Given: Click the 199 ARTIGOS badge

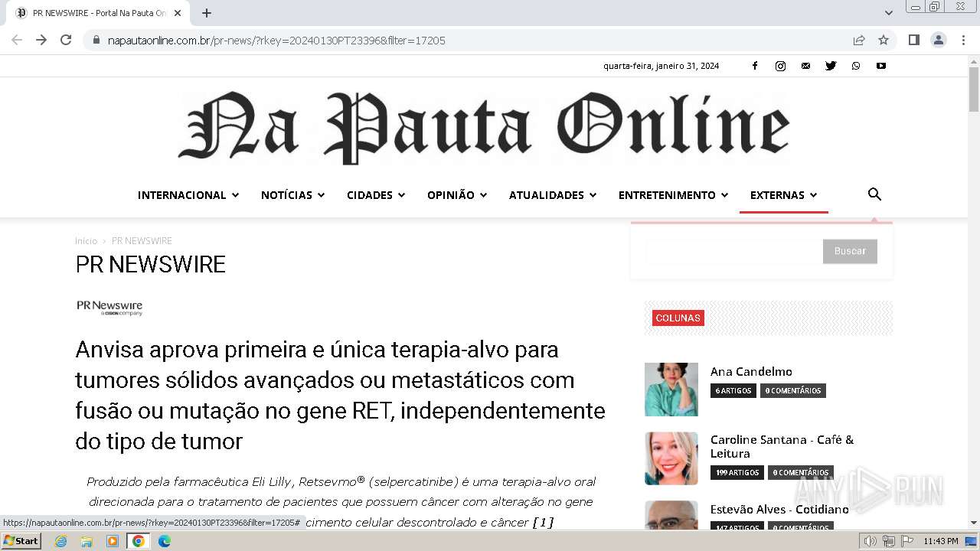Looking at the screenshot, I should (x=737, y=473).
